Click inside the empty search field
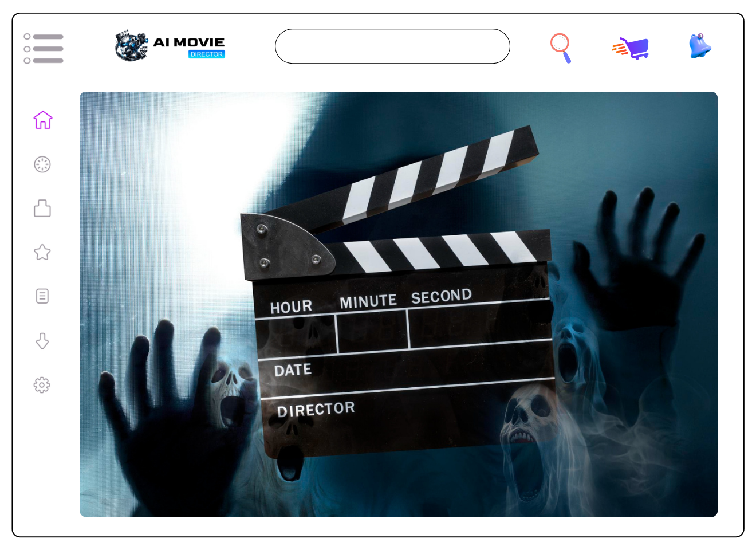This screenshot has height=550, width=756. coord(392,46)
